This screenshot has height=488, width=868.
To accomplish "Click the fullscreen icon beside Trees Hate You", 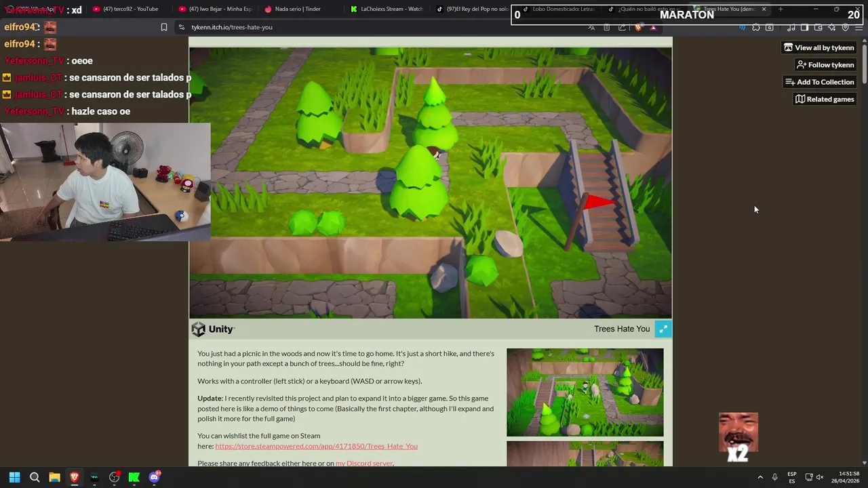I will [663, 329].
